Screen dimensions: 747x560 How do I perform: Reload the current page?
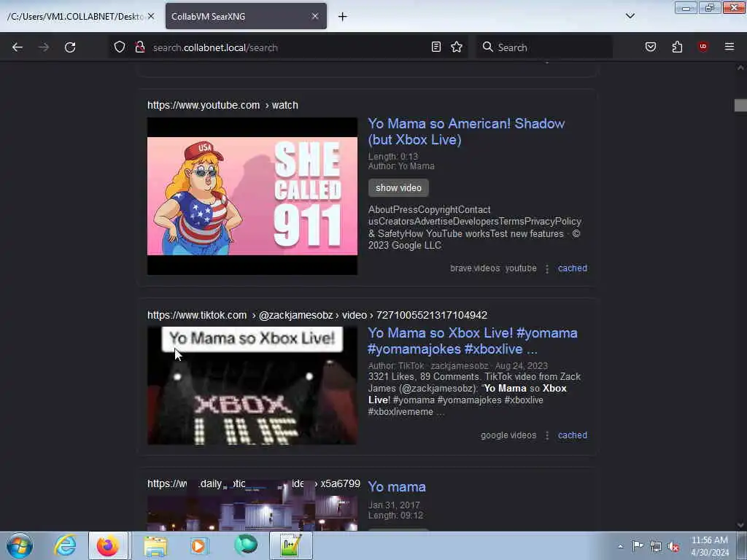[70, 47]
